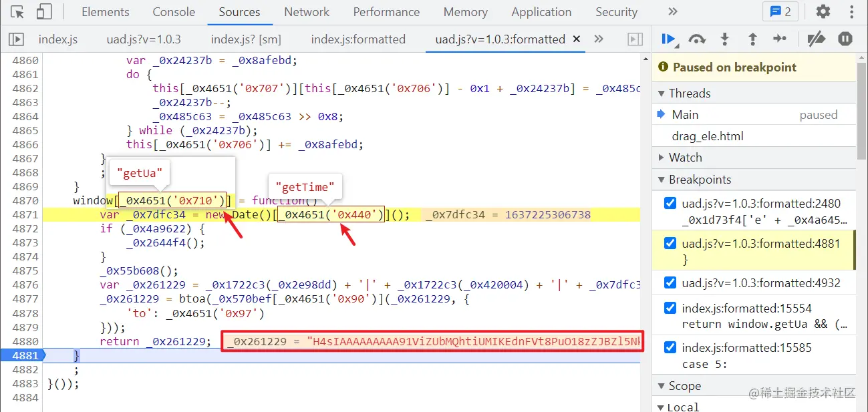Image resolution: width=868 pixels, height=412 pixels.
Task: Step into next function call
Action: (724, 39)
